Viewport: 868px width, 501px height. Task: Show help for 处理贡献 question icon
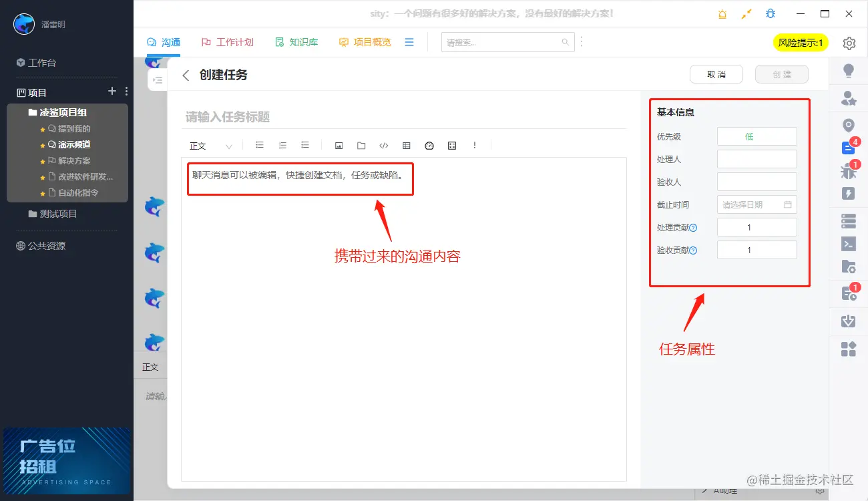tap(693, 228)
